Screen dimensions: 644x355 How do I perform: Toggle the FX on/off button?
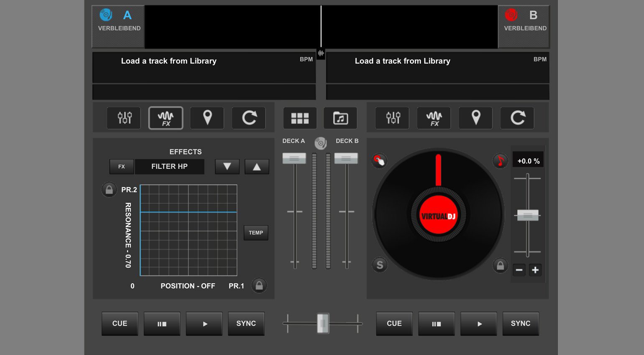pos(122,166)
